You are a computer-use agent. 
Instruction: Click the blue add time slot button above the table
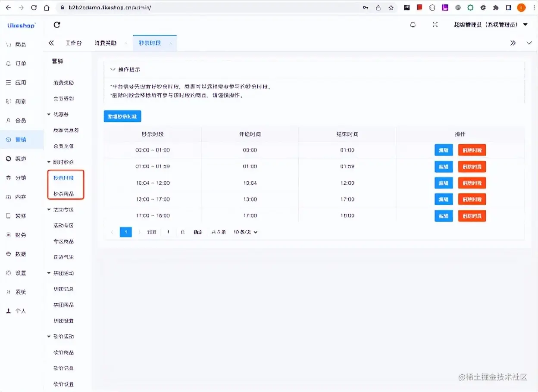pos(122,116)
